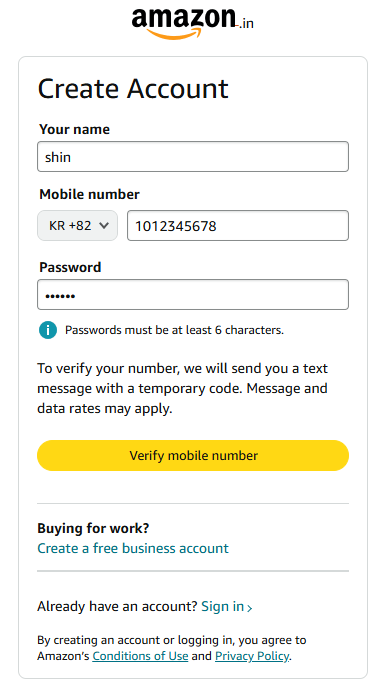This screenshot has height=690, width=387.
Task: Click the Passwords must be at least 6 characters hint
Action: click(174, 330)
